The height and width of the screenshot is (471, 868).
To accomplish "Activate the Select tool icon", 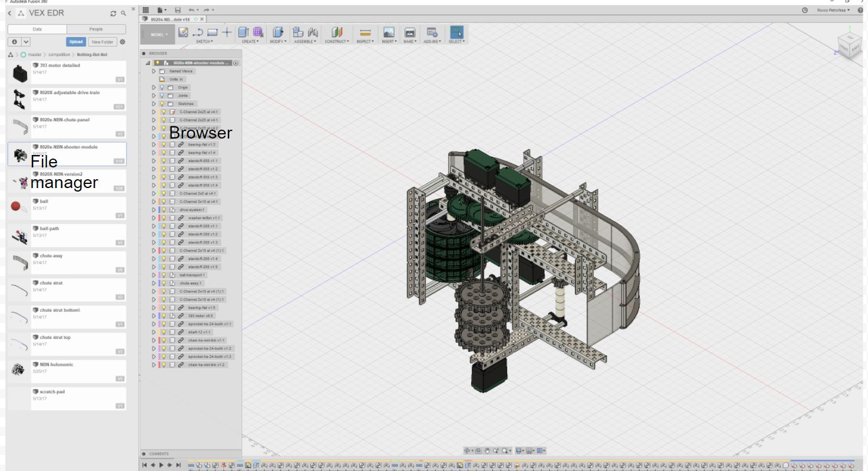I will point(456,32).
